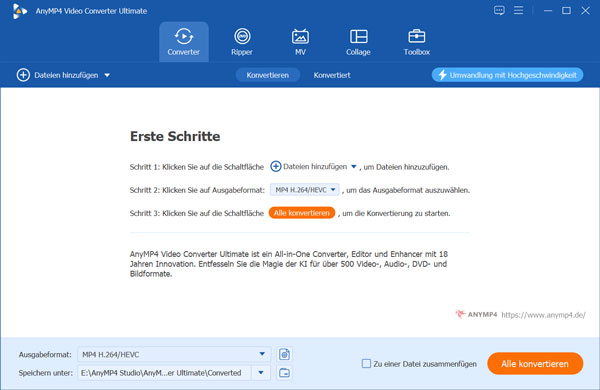
Task: Open the hamburger menu icon
Action: coord(518,10)
